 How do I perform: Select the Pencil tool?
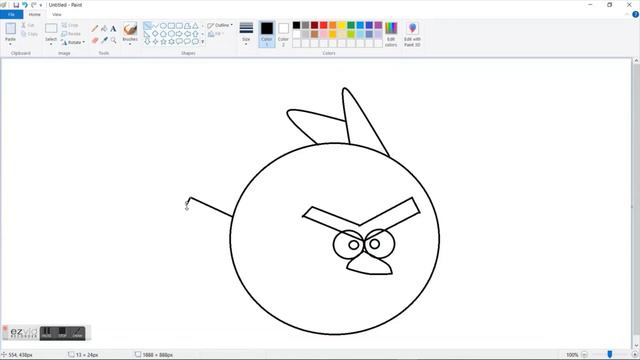[95, 29]
